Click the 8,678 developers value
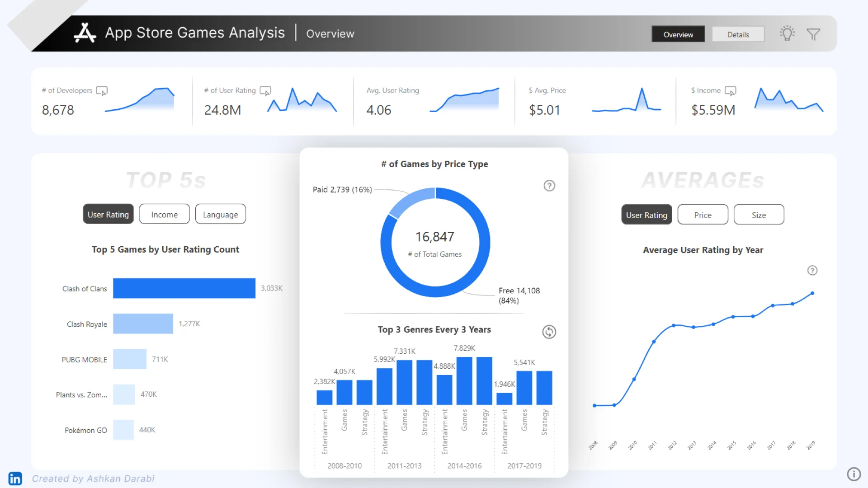The height and width of the screenshot is (488, 868). point(58,110)
